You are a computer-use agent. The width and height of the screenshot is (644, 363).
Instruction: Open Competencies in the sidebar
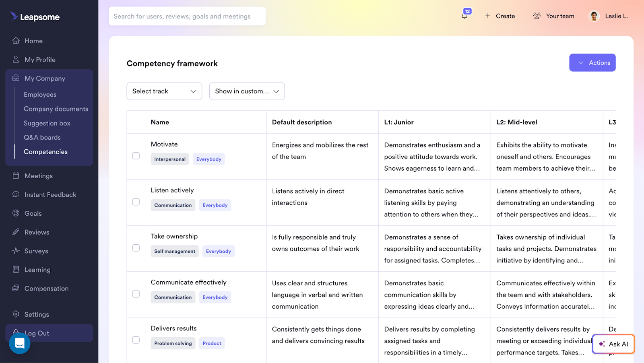(45, 152)
